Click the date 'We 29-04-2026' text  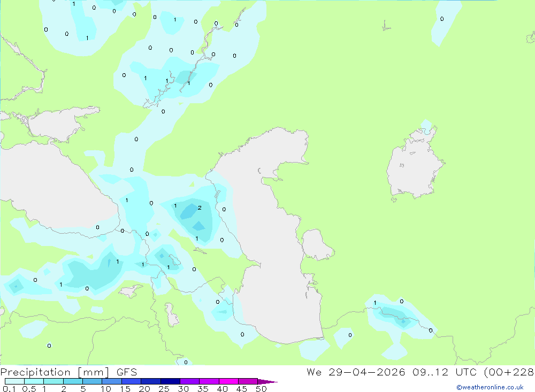pyautogui.click(x=356, y=372)
